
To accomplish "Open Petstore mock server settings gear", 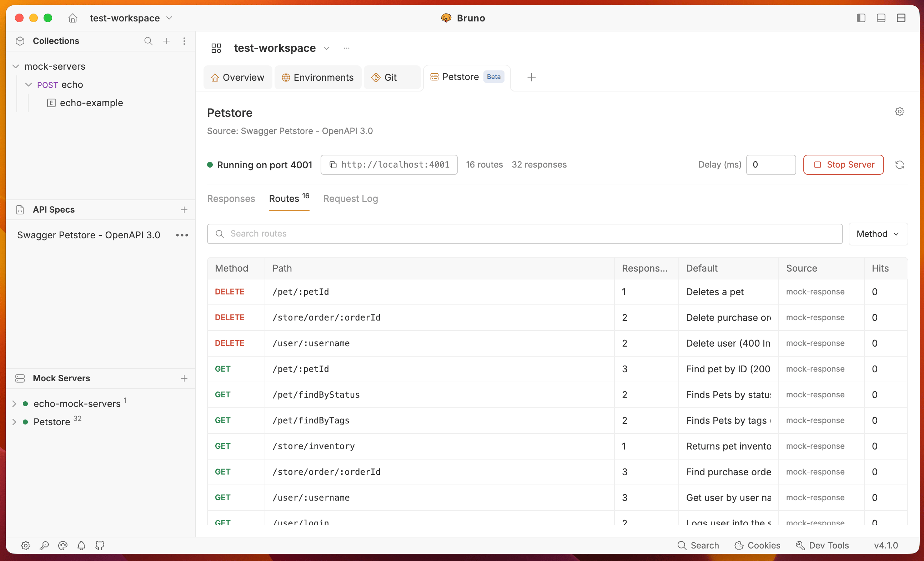I will click(899, 111).
